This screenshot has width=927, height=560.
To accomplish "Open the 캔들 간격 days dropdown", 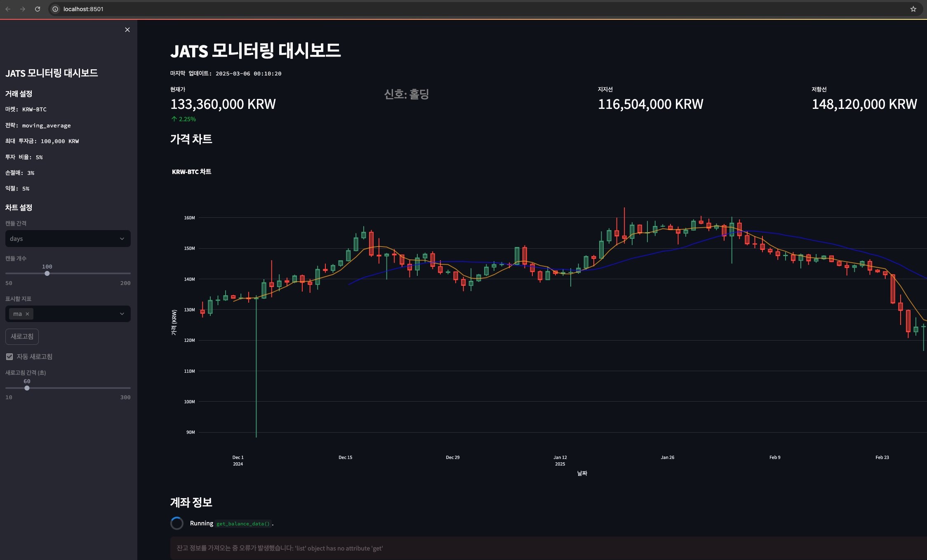I will tap(68, 239).
